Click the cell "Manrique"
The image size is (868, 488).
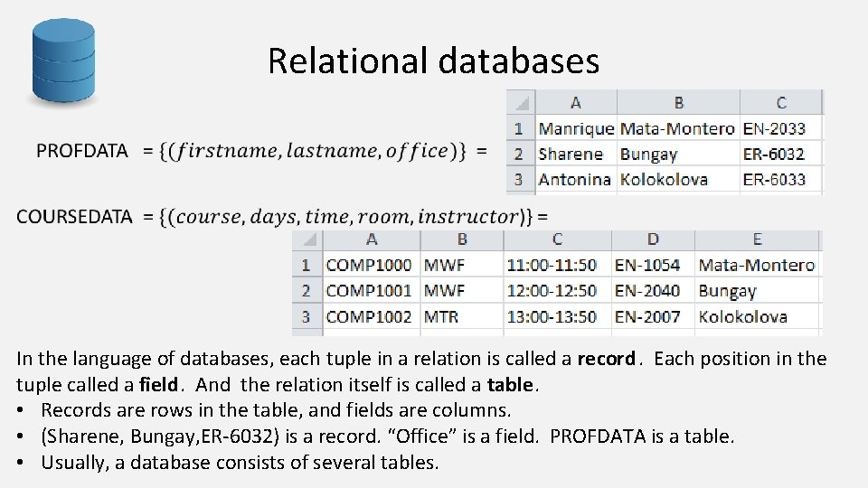(x=576, y=128)
